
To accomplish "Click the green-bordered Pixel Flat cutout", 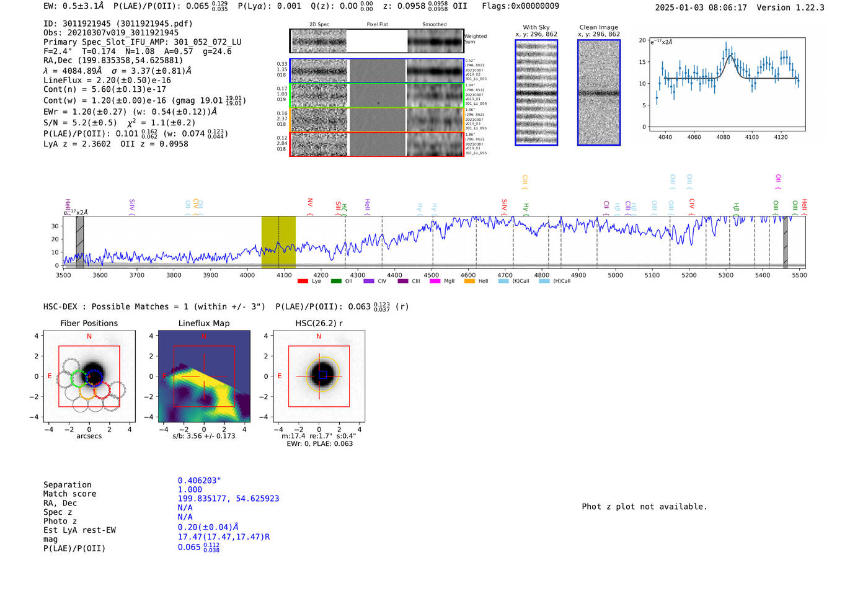I will pos(378,96).
